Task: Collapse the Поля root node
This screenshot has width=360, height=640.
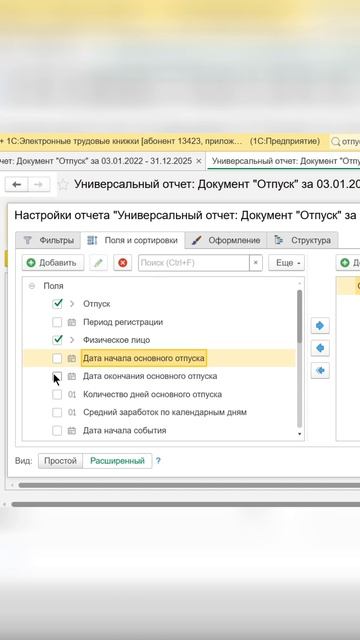Action: [x=32, y=286]
